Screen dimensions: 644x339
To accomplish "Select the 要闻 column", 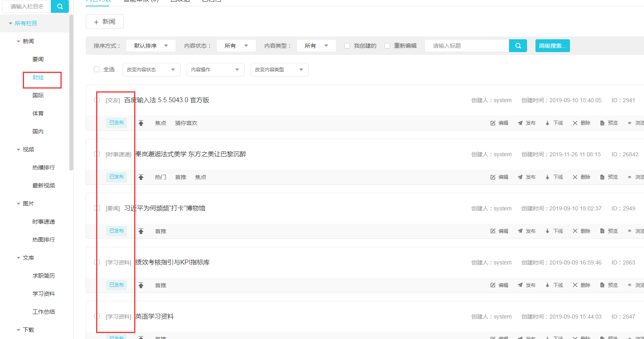I will [x=38, y=59].
